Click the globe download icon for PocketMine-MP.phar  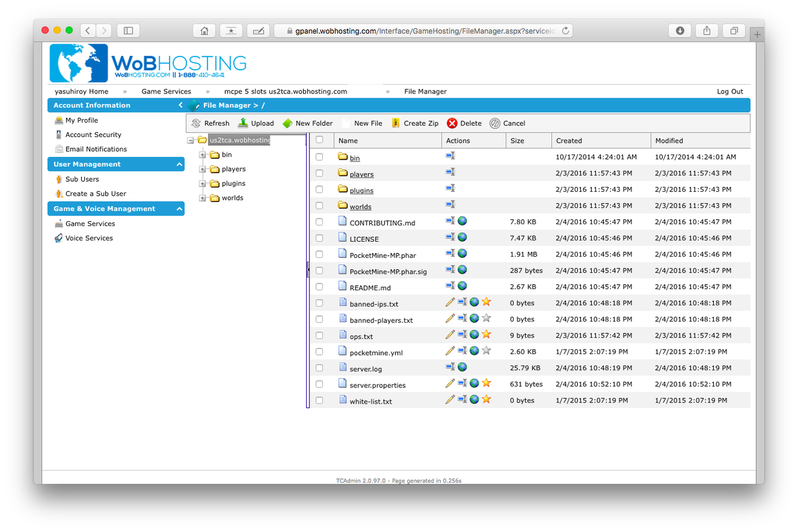point(462,253)
